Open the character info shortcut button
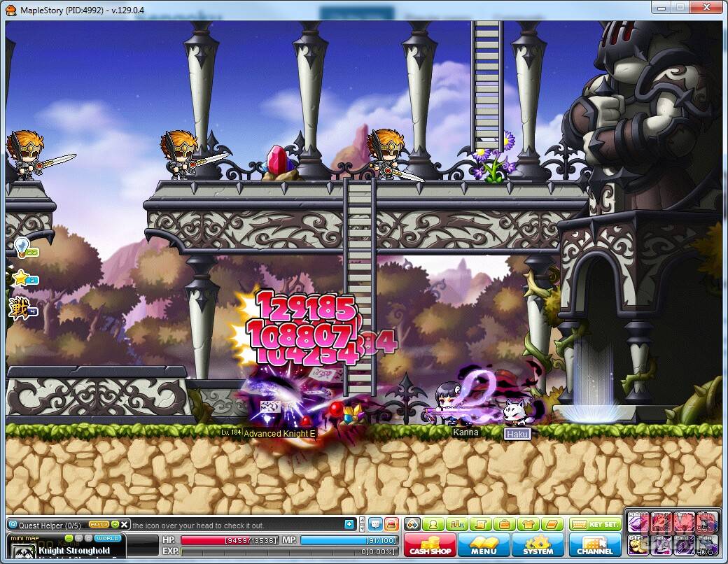 click(434, 524)
